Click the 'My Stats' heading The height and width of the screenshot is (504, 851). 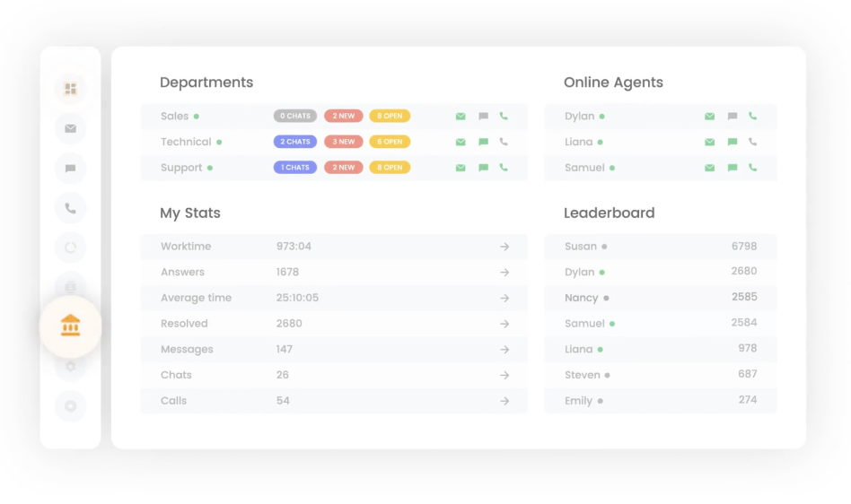pos(190,213)
